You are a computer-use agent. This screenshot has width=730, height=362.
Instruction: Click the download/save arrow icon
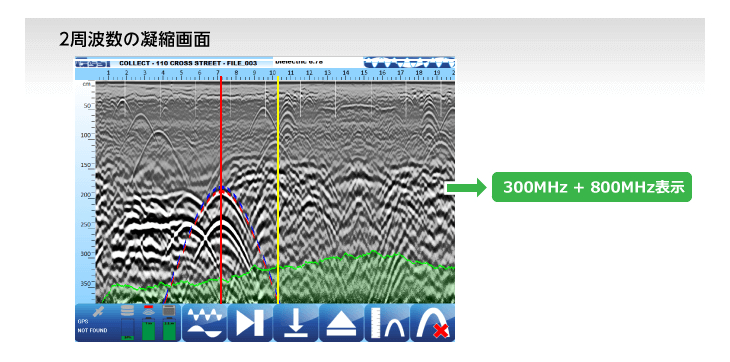click(x=296, y=323)
